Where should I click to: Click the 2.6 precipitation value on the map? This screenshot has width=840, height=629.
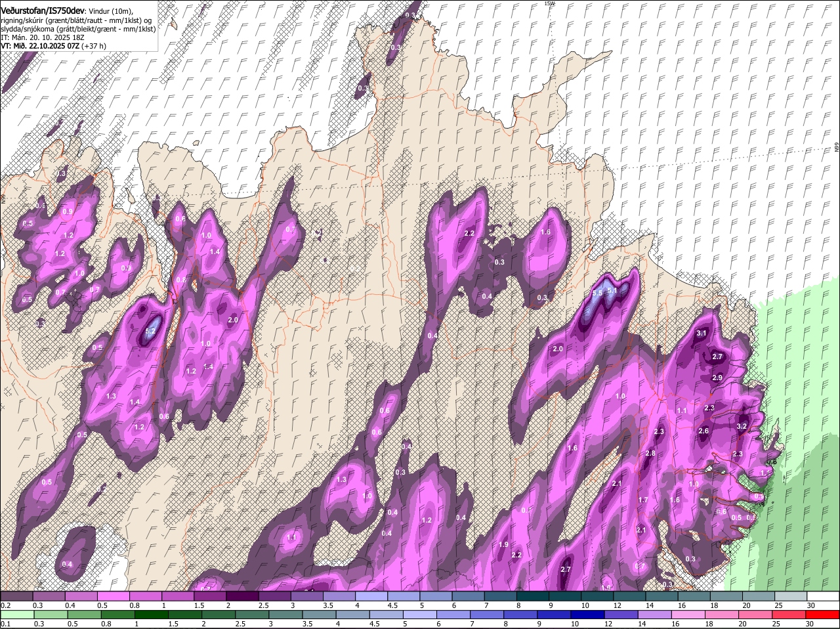tap(703, 431)
